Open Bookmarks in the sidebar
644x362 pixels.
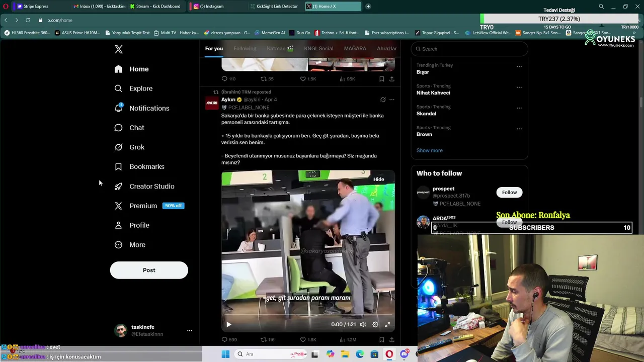(x=139, y=166)
